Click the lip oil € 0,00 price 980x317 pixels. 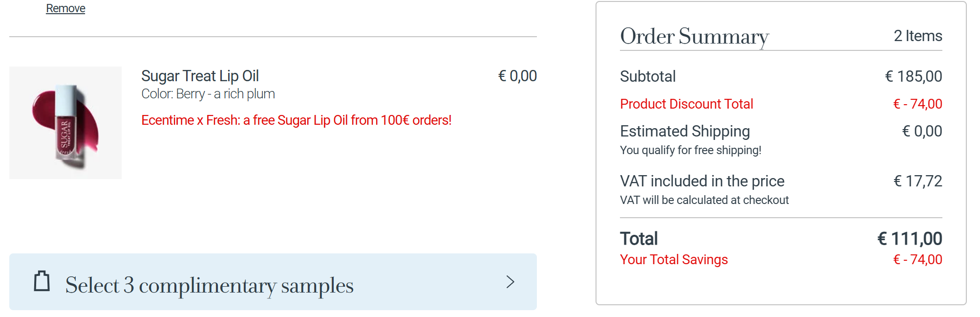pyautogui.click(x=517, y=76)
